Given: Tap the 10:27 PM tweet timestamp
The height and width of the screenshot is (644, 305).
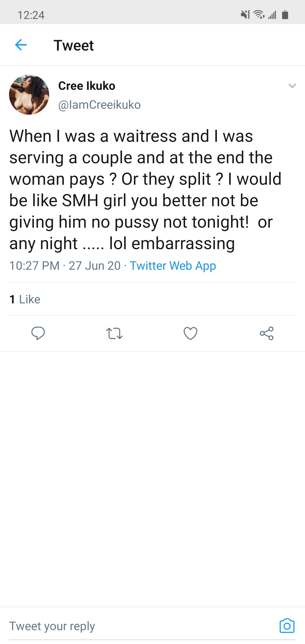Looking at the screenshot, I should point(34,266).
